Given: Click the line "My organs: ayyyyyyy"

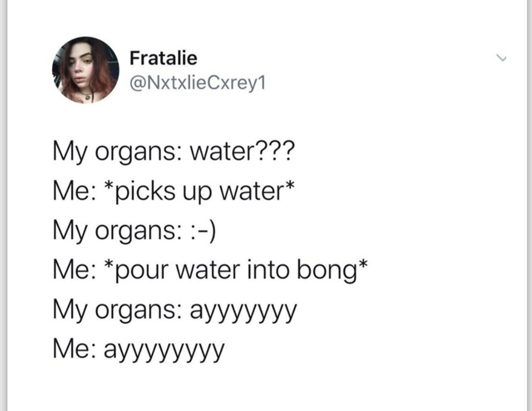Looking at the screenshot, I should 175,311.
